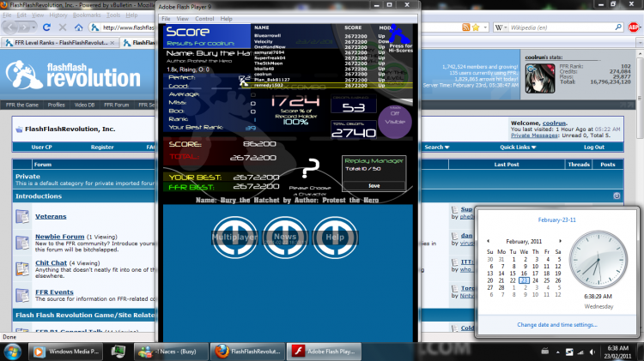Click the Log Out link
Viewport: 644px width, 361px height.
point(594,147)
